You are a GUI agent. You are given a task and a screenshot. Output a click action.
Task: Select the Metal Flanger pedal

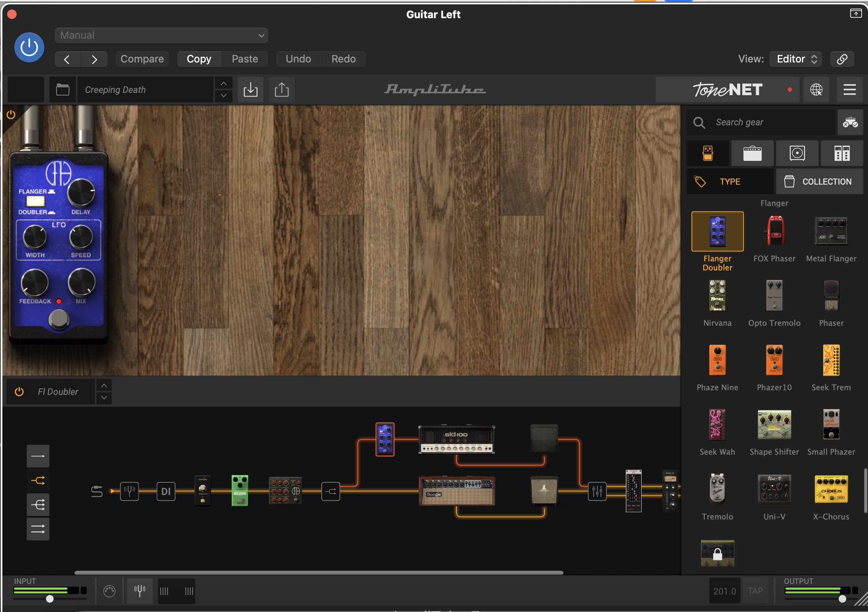(831, 232)
